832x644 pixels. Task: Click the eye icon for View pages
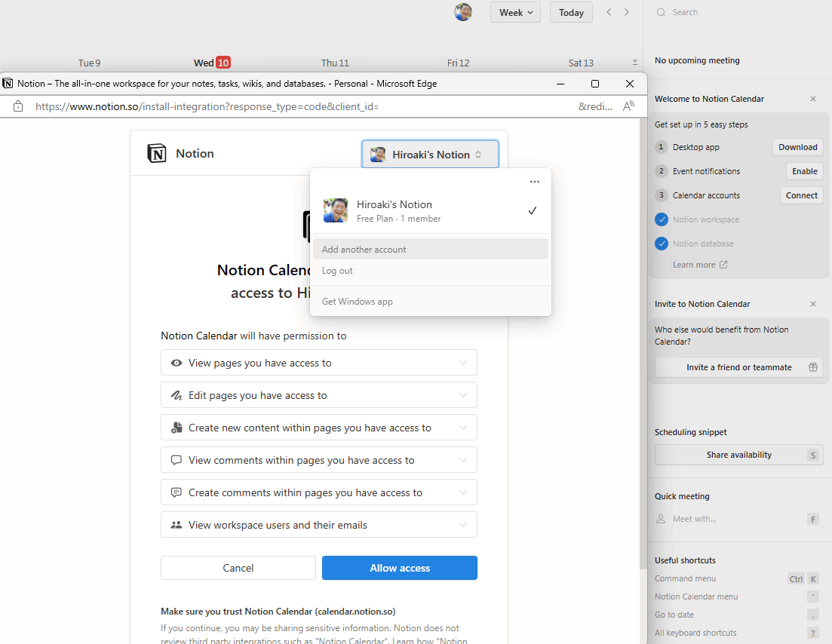tap(177, 363)
